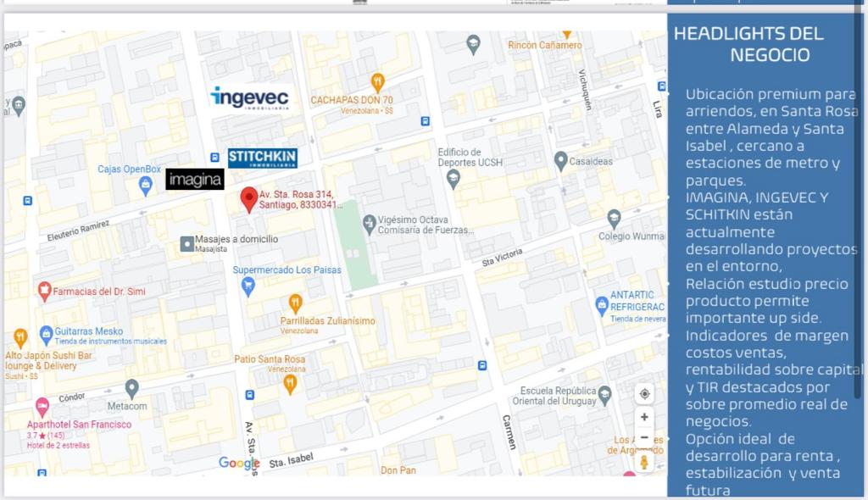The width and height of the screenshot is (868, 500).
Task: Select the Cachapas Don 70 restaurant marker
Action: [x=377, y=82]
